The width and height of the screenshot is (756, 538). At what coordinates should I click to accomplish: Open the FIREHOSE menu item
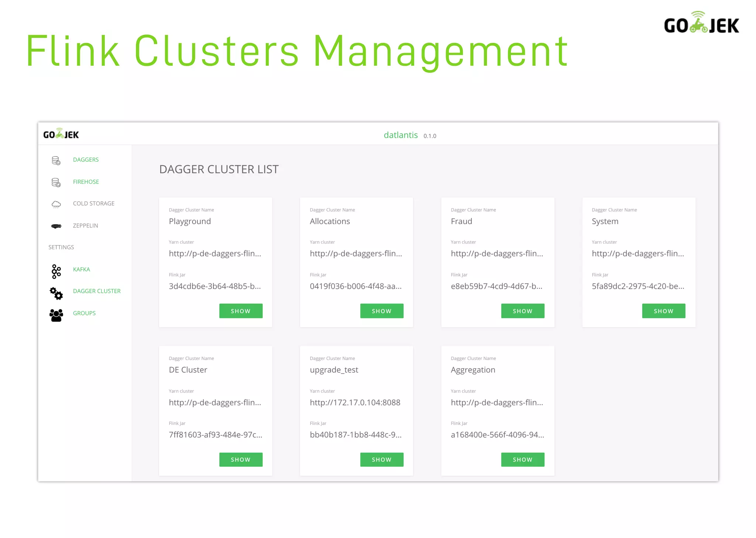[x=86, y=182]
